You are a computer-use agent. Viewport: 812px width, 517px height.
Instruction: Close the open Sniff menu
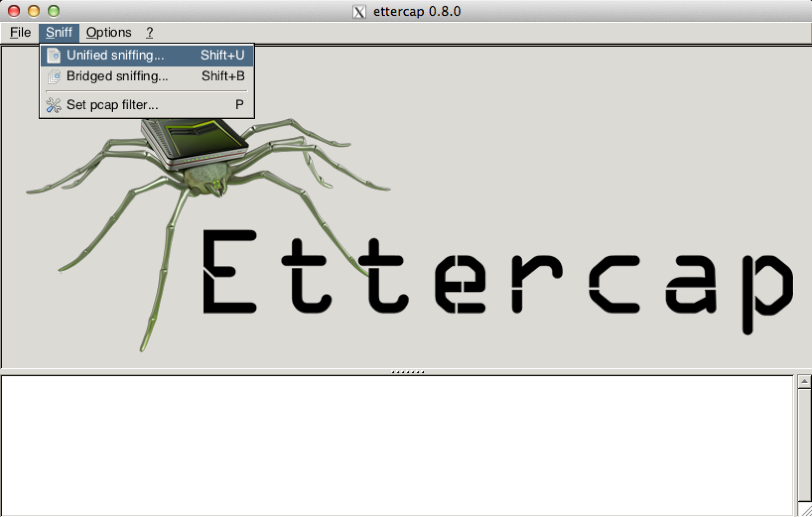[x=59, y=32]
